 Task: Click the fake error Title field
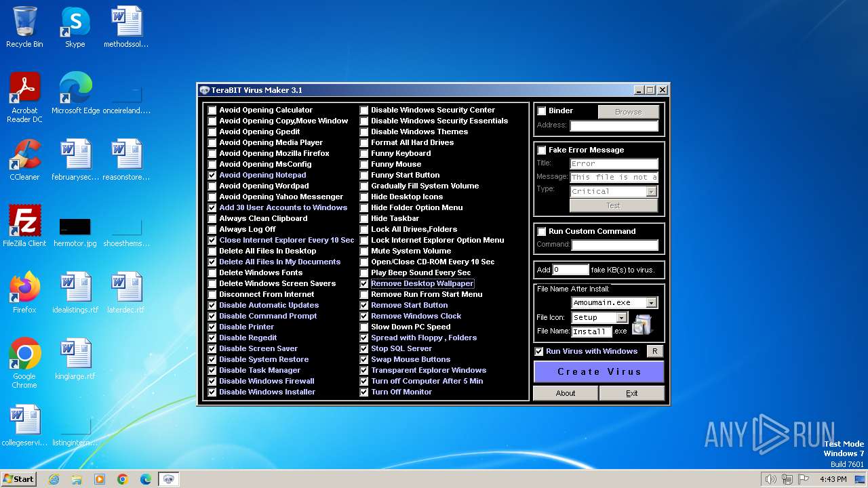click(614, 163)
